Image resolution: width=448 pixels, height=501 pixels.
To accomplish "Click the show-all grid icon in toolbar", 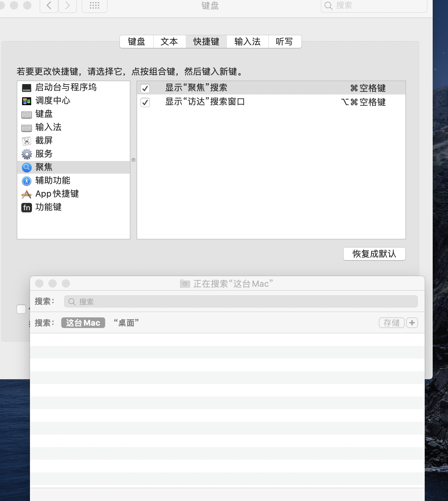I will 95,6.
